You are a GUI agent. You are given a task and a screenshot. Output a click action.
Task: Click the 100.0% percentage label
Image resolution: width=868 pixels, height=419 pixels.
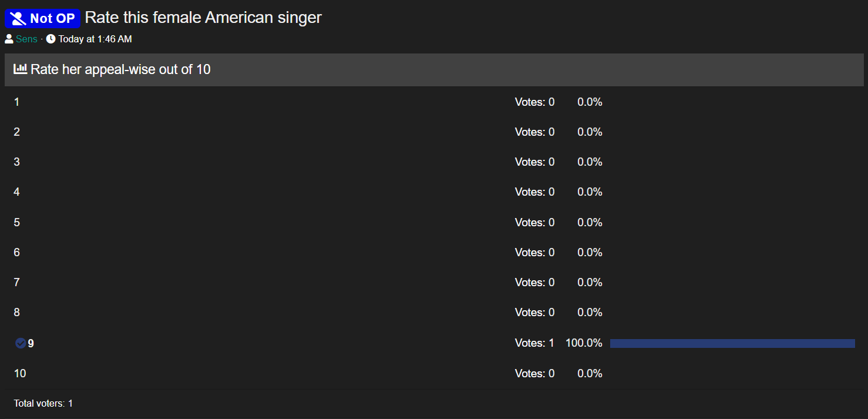[x=584, y=343]
